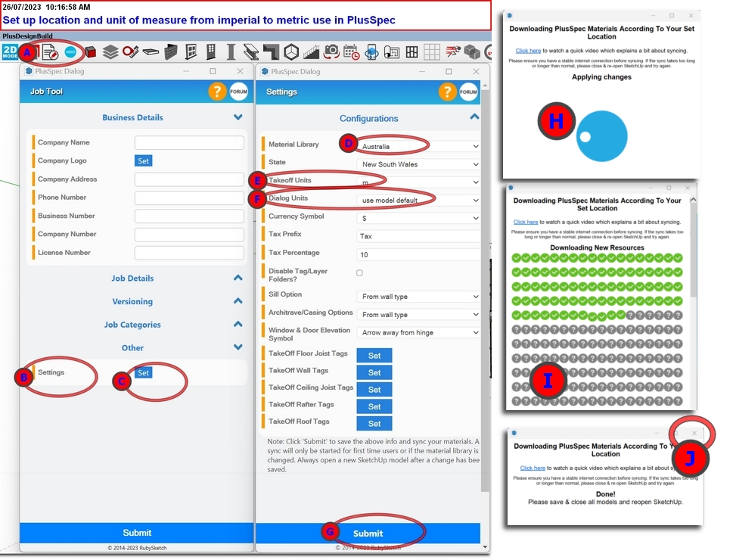Image resolution: width=736 pixels, height=560 pixels.
Task: Open State dropdown showing New South Wales
Action: (x=419, y=164)
